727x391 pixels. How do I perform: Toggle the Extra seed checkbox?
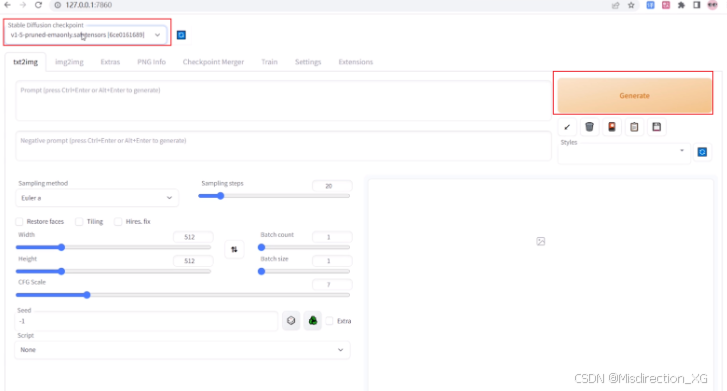click(329, 321)
